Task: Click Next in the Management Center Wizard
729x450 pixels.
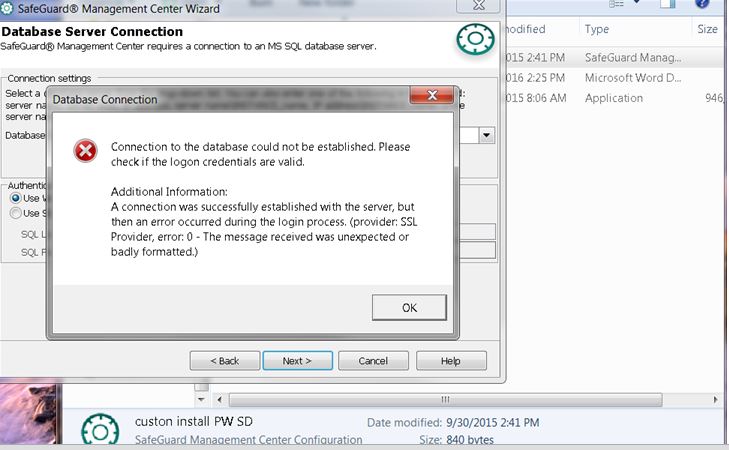Action: 298,361
